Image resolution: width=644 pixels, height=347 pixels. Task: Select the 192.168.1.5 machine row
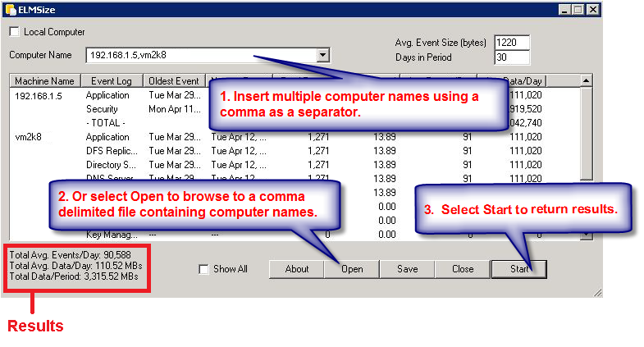coord(39,96)
